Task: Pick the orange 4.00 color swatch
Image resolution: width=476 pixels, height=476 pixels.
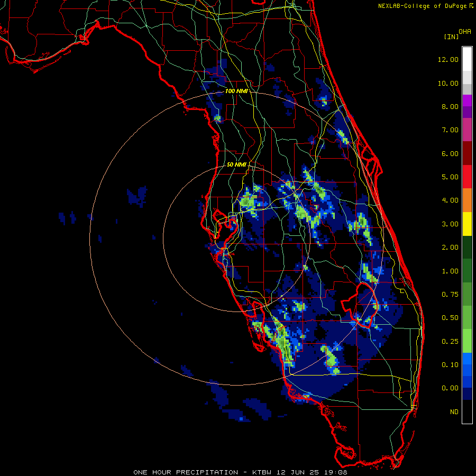Action: [467, 200]
